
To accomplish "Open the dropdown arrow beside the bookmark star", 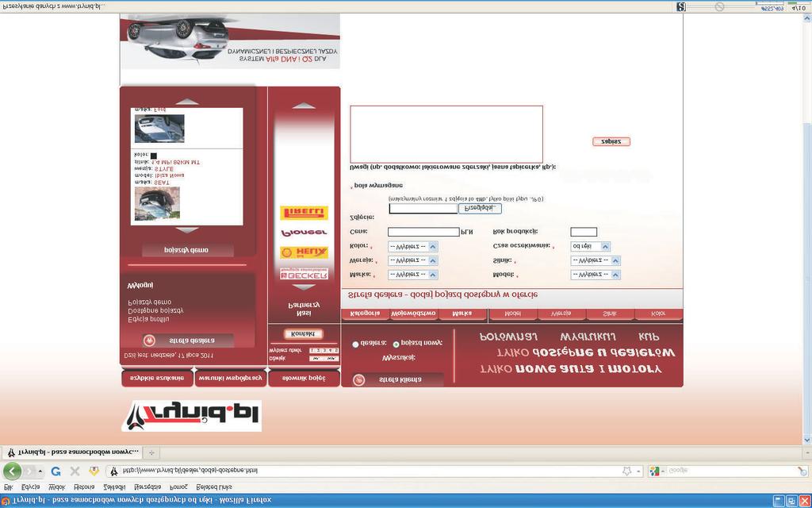I will tap(638, 471).
